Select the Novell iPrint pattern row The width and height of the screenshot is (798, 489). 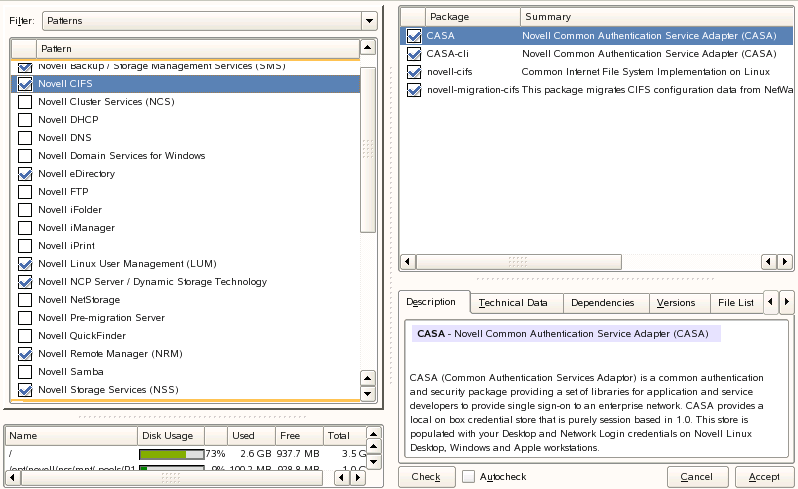pos(185,246)
